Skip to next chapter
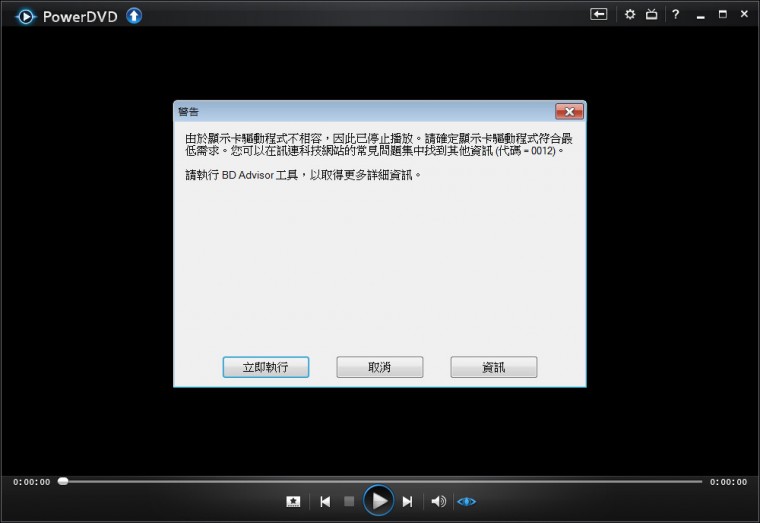The image size is (760, 523). click(x=408, y=502)
